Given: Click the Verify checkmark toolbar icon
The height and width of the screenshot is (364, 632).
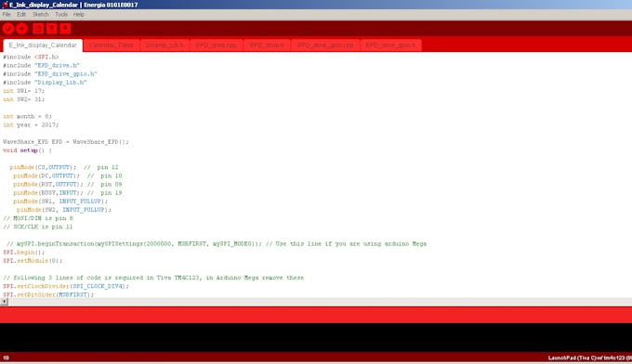Looking at the screenshot, I should coord(8,29).
